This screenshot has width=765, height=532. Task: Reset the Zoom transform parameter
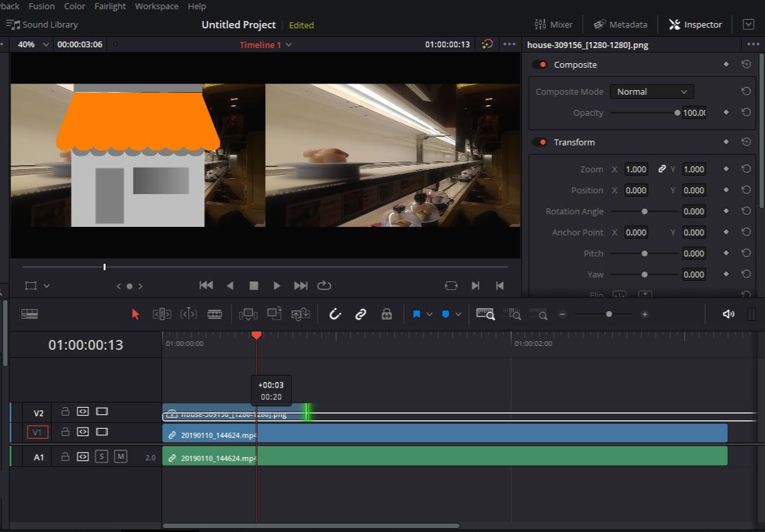[x=746, y=169]
